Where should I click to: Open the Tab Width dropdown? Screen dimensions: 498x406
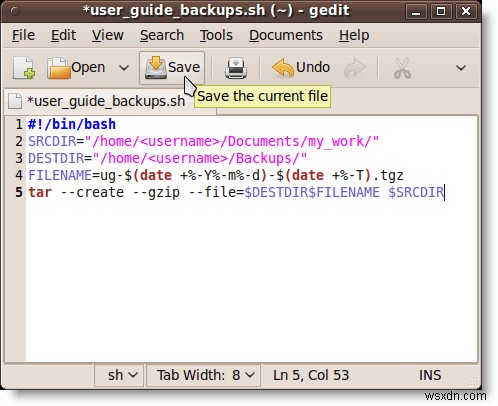[203, 375]
